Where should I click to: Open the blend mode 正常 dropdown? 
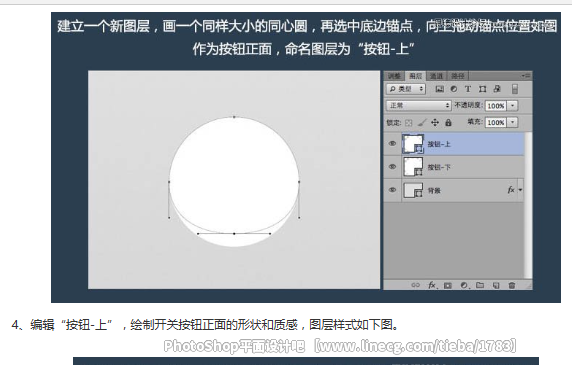(419, 105)
